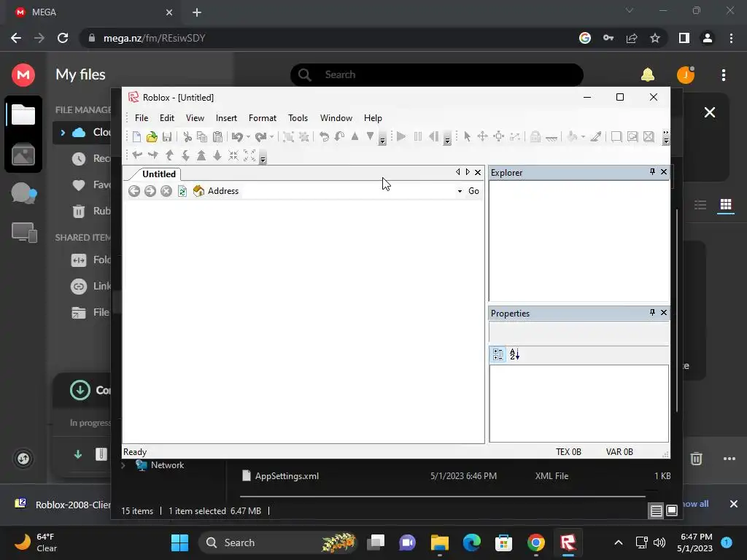Select the arrow pointer tool

[468, 137]
